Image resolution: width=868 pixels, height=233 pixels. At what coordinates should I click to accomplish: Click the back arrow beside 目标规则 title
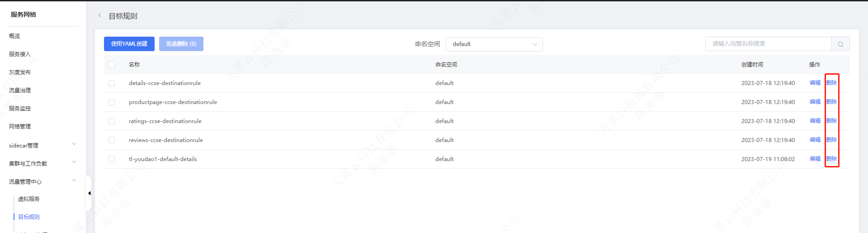[100, 15]
